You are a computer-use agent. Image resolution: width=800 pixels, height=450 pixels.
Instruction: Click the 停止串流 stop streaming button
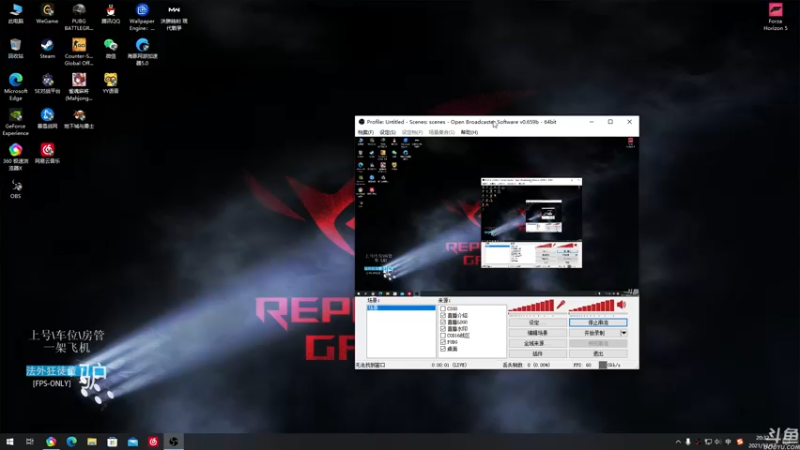[x=598, y=322]
